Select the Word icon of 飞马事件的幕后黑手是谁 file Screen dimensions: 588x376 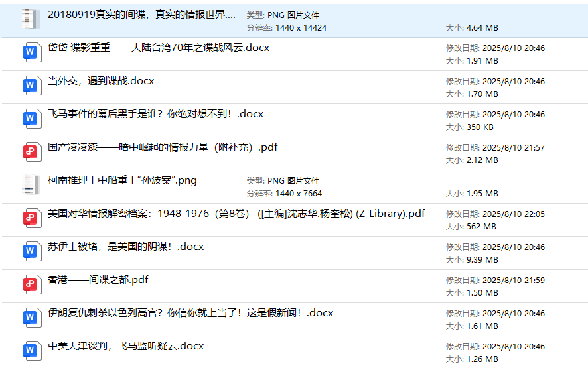tap(32, 119)
